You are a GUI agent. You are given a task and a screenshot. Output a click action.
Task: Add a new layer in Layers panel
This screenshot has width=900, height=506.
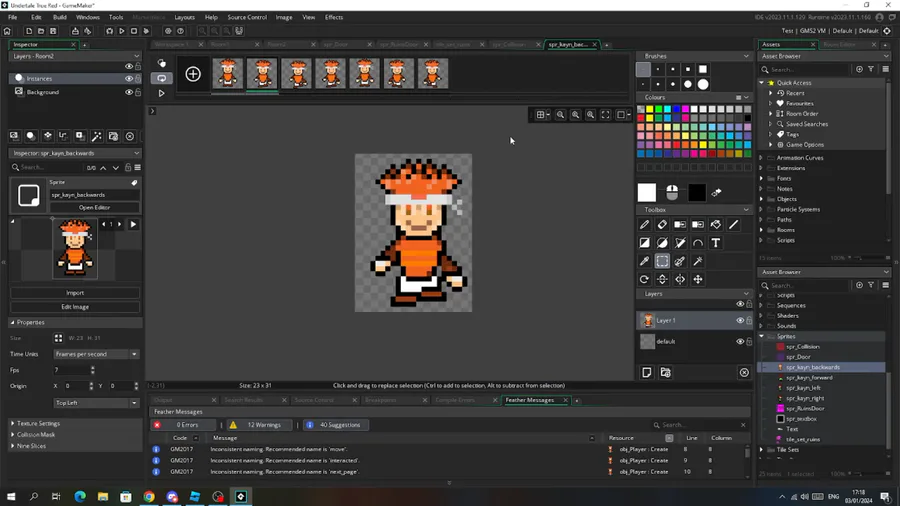point(647,373)
